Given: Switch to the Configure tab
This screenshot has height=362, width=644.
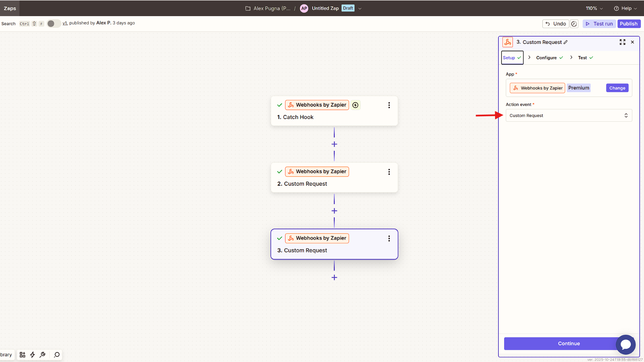Looking at the screenshot, I should (x=546, y=57).
